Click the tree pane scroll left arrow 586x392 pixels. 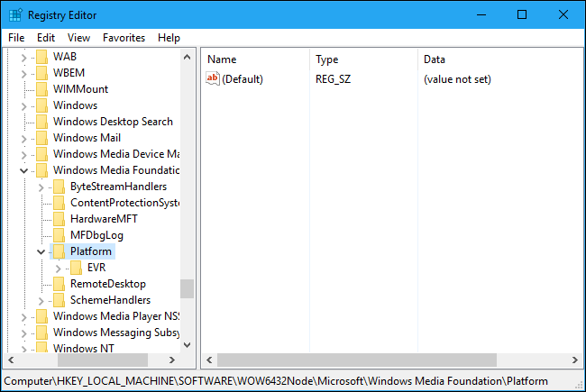tap(11, 360)
